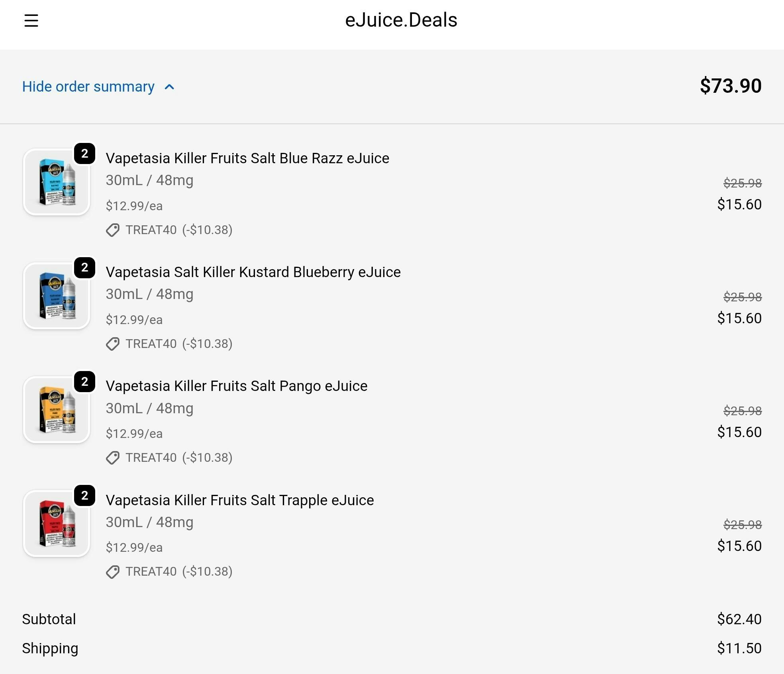Click the eJuice.Deals store title
The width and height of the screenshot is (784, 674).
(401, 20)
